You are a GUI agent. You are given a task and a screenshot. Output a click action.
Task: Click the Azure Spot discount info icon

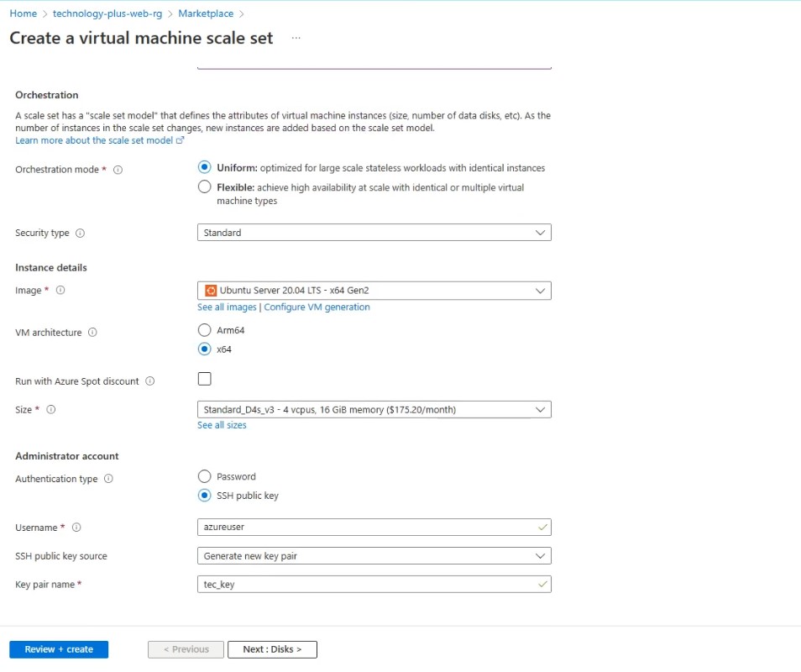[x=150, y=381]
